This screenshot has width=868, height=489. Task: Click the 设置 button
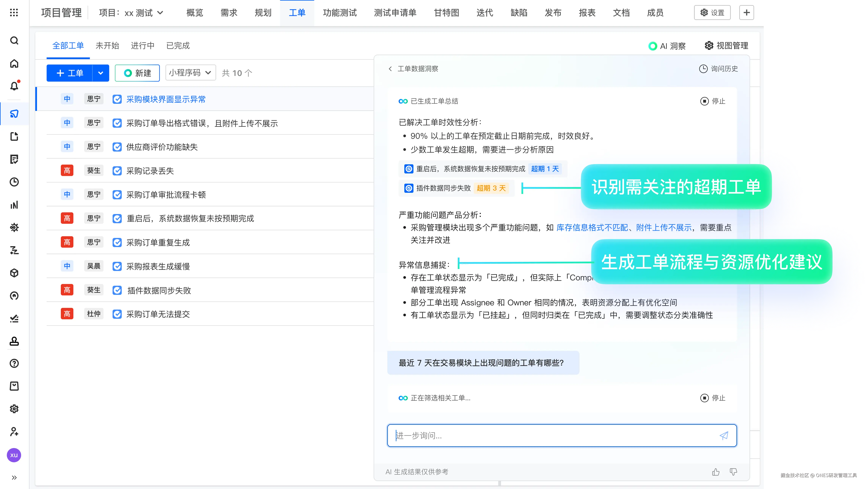tap(712, 13)
